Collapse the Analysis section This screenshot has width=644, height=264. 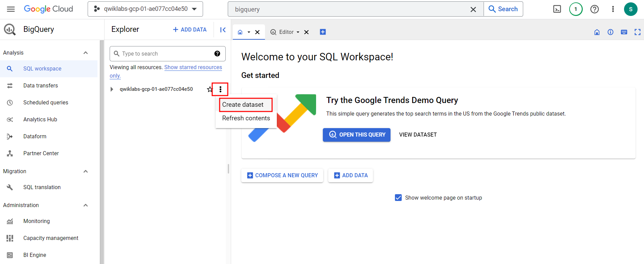pos(86,53)
